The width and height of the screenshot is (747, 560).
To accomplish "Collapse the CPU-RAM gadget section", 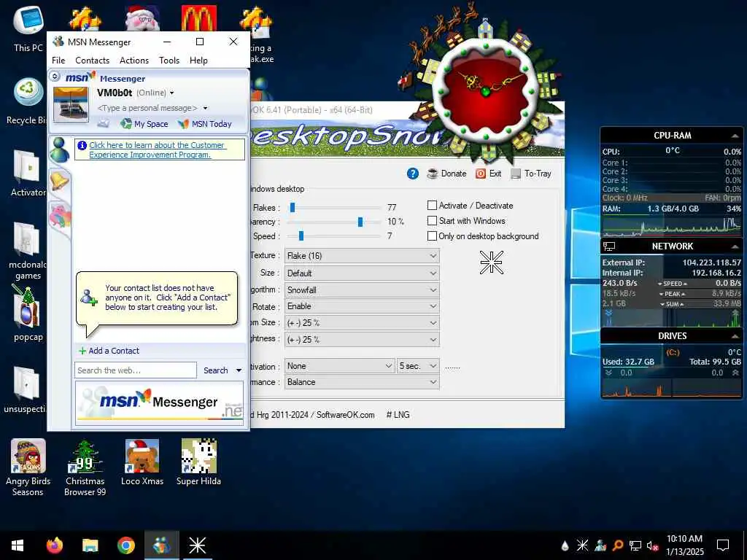I will (x=734, y=136).
